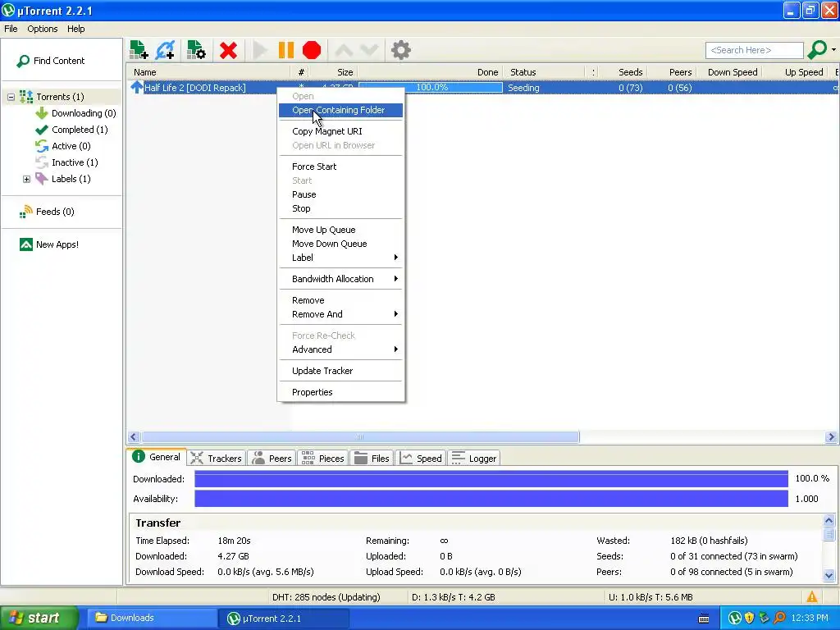The height and width of the screenshot is (630, 840).
Task: Switch to the Peers tab
Action: [272, 459]
